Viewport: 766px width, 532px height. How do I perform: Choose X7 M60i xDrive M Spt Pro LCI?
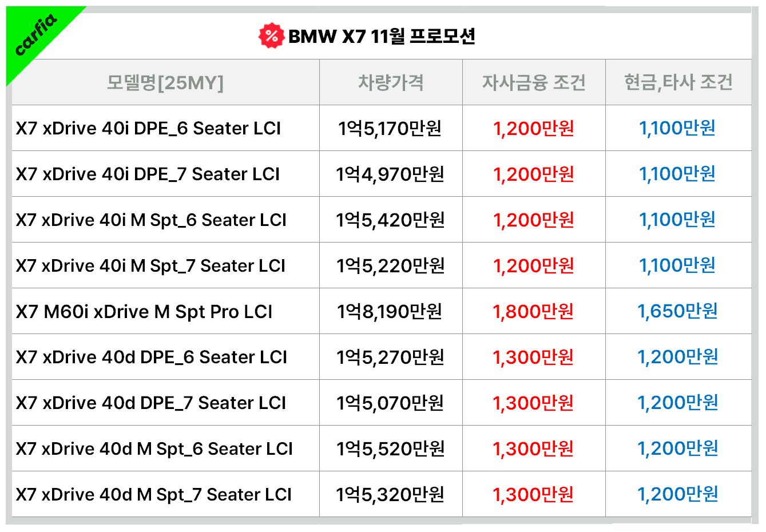[x=144, y=312]
